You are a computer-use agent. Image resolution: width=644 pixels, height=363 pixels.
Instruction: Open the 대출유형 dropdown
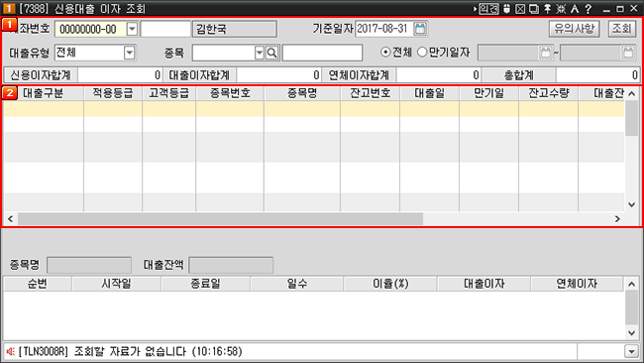[130, 53]
